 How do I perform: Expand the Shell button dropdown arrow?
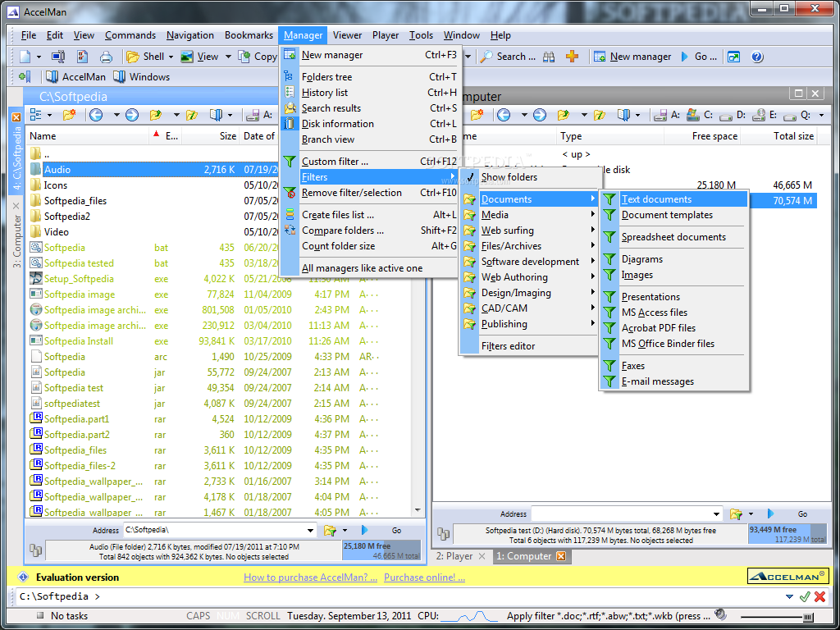pos(171,57)
